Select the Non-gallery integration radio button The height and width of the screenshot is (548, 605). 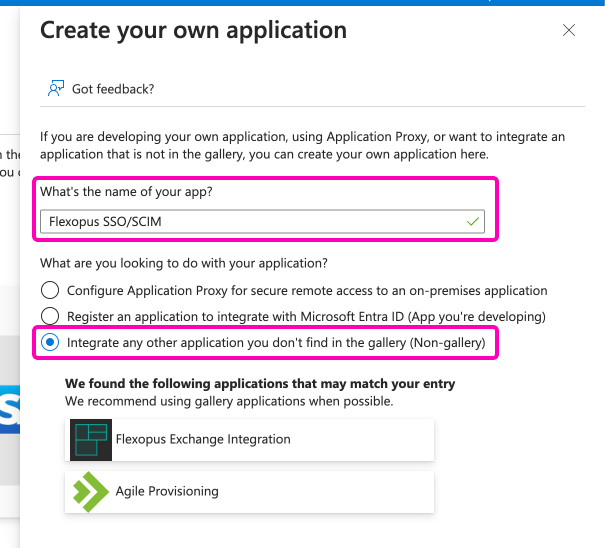tap(50, 342)
